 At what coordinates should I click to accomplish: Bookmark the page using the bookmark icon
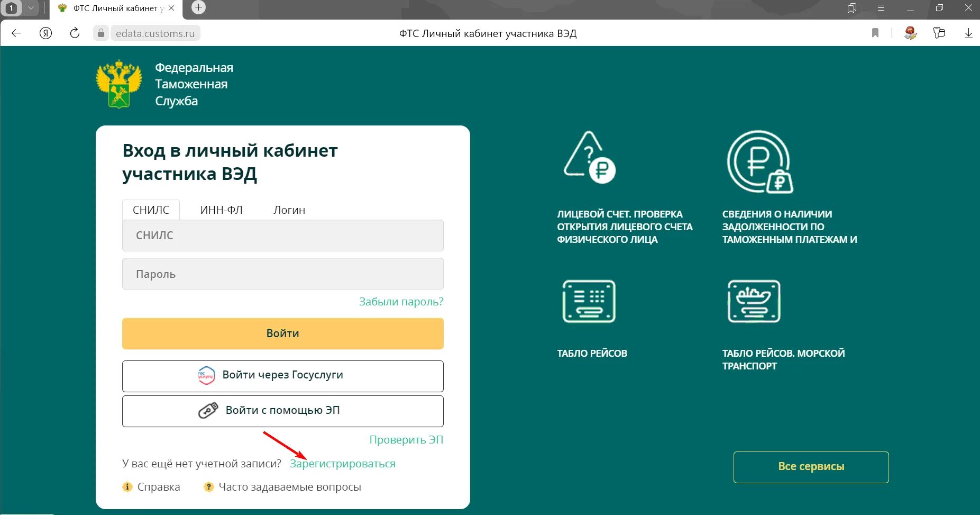point(875,33)
